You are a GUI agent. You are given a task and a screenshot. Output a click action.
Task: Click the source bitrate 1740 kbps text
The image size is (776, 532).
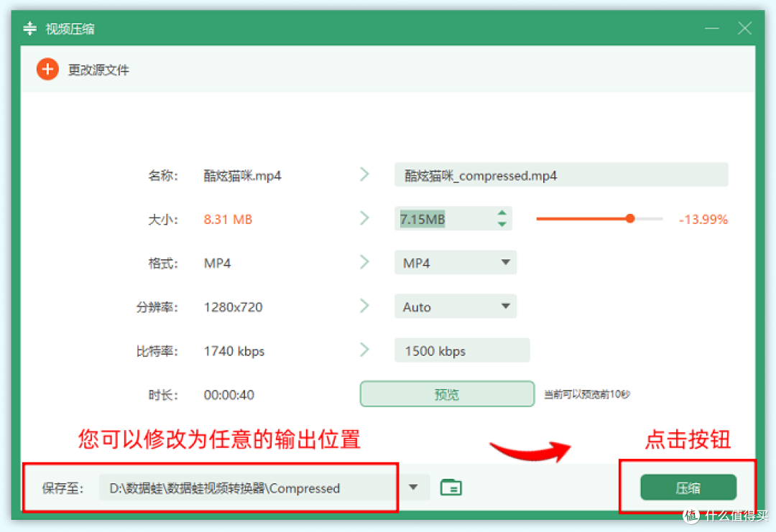point(234,351)
